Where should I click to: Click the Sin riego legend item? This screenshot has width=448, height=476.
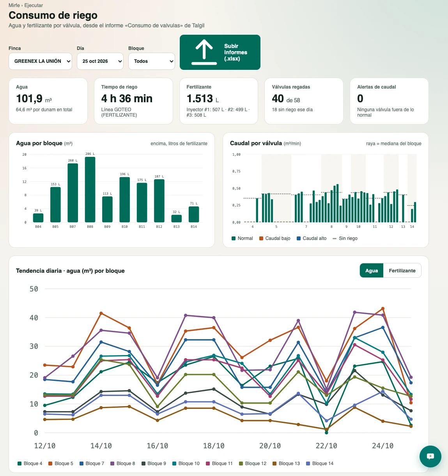click(x=345, y=238)
